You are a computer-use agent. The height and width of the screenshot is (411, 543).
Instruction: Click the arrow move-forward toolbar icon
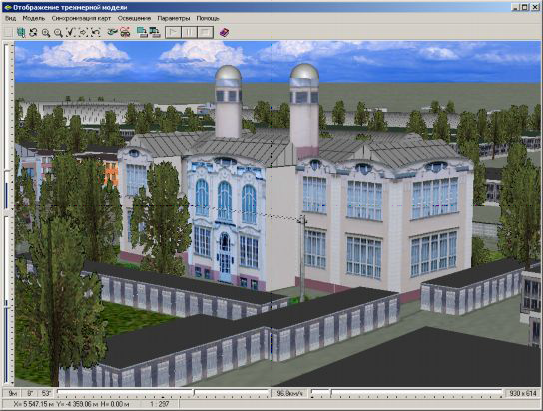point(83,33)
